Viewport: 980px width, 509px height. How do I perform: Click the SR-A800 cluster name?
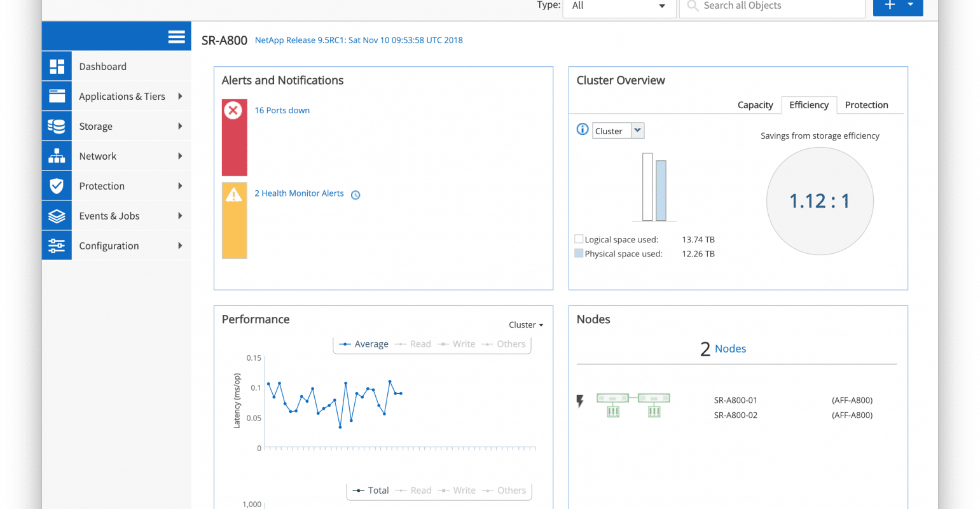224,40
